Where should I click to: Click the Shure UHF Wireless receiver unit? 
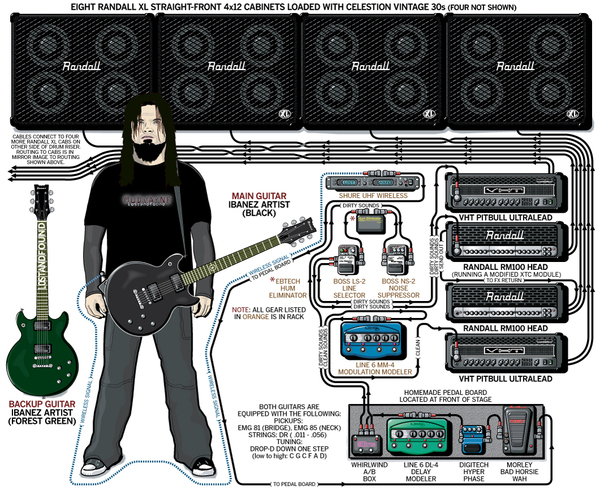pyautogui.click(x=372, y=183)
